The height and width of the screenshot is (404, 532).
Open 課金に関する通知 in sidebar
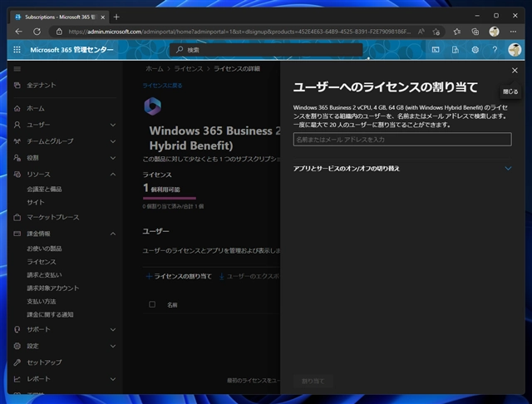(x=50, y=314)
